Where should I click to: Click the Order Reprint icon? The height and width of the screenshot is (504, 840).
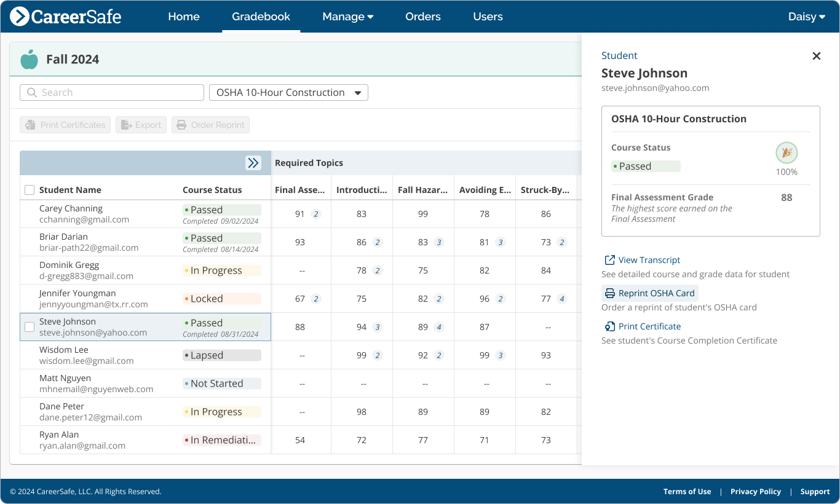tap(181, 124)
